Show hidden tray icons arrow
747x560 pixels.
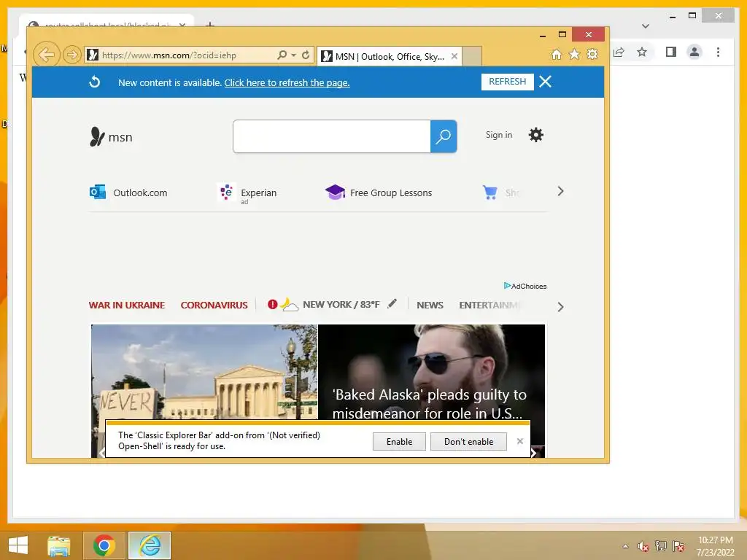[x=625, y=546]
